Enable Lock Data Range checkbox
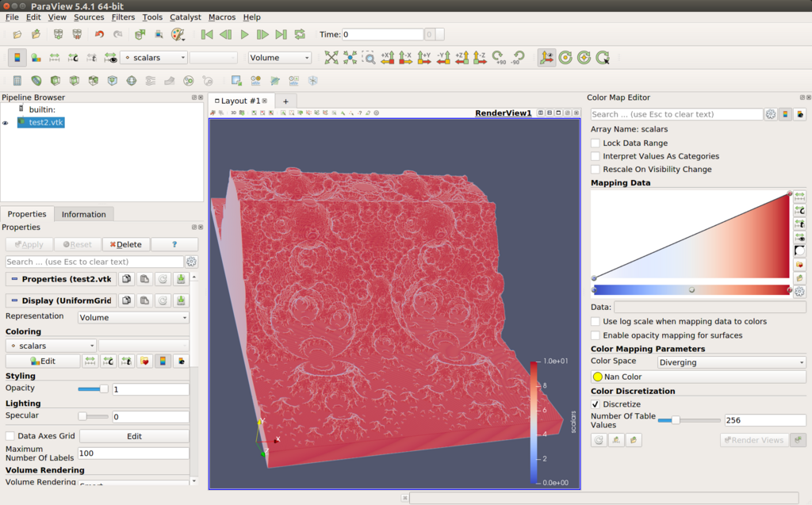This screenshot has height=505, width=812. (596, 143)
